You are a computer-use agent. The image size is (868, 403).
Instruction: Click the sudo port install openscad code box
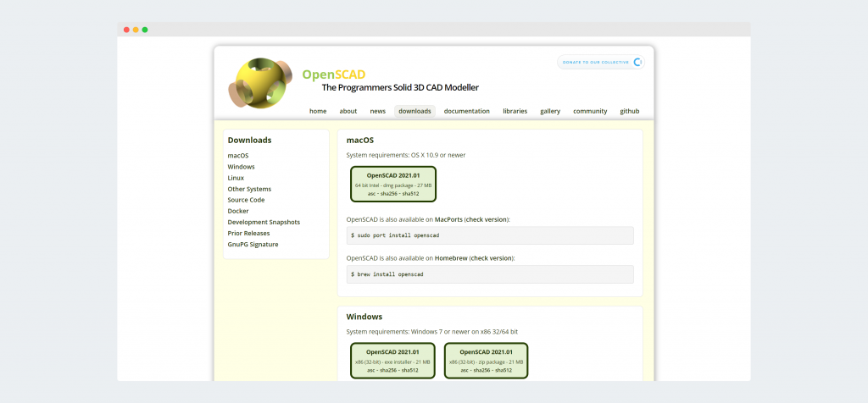[490, 235]
